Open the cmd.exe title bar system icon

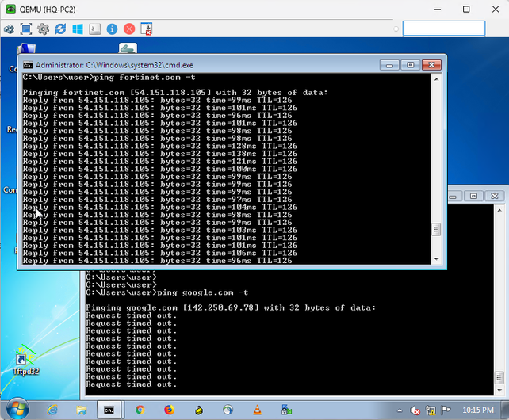pos(28,65)
